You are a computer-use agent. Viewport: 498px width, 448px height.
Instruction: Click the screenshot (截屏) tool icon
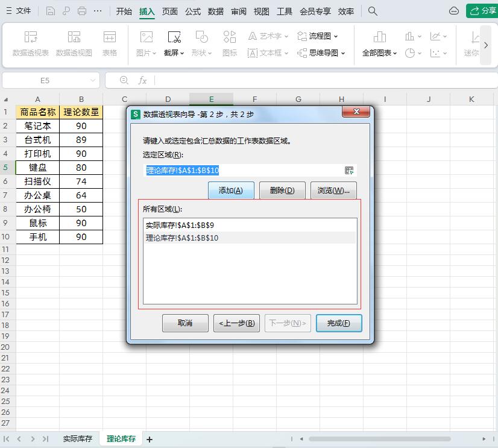174,37
